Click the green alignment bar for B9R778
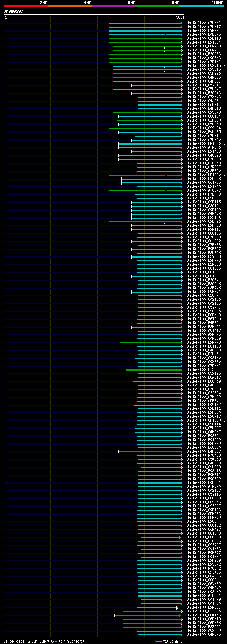227x644 pixels. pyautogui.click(x=151, y=343)
